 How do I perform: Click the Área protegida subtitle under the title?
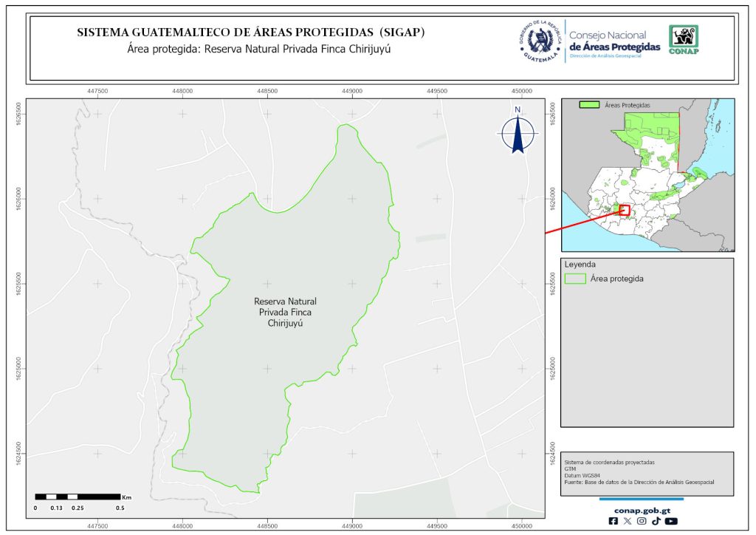[258, 50]
